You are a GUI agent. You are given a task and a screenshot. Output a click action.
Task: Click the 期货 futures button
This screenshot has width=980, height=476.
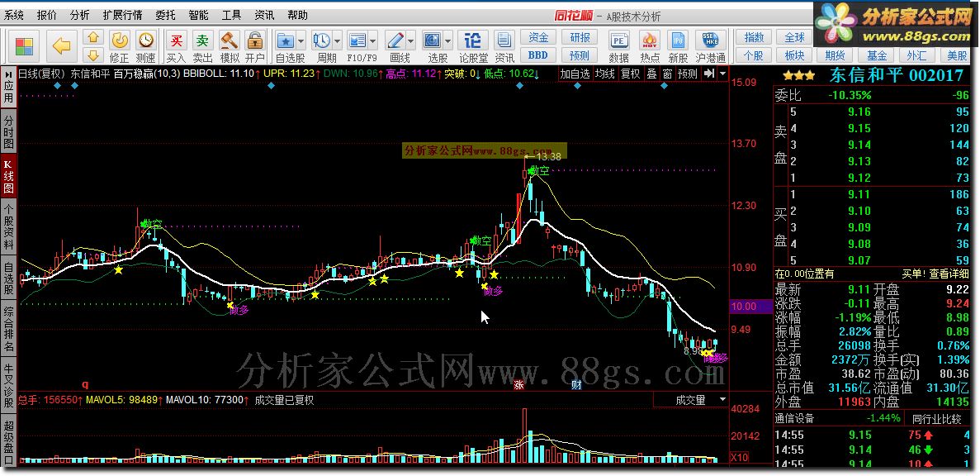point(835,55)
